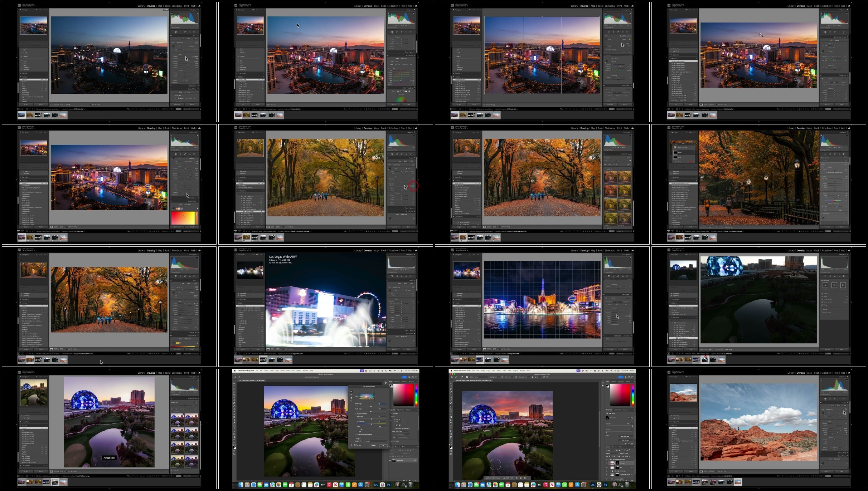Select the Zoom tool in Sky Replacement dialog
The image size is (868, 491).
point(351,401)
